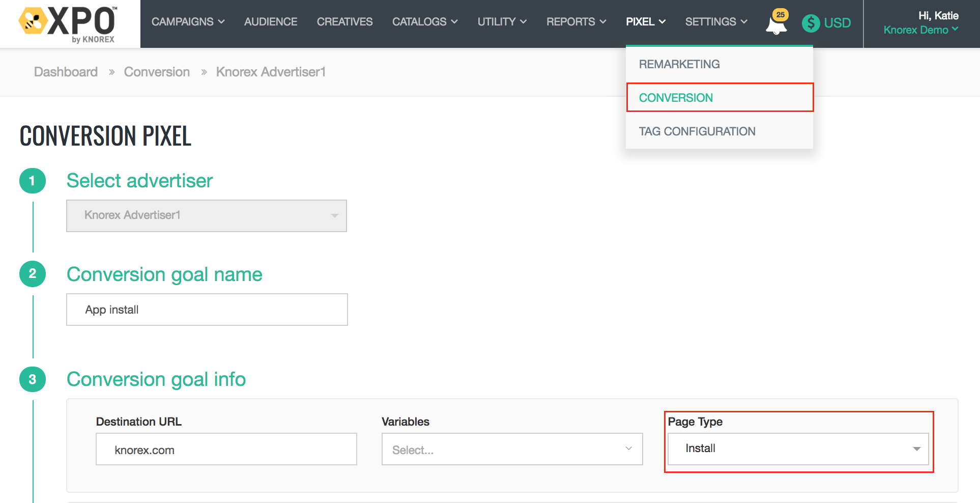The width and height of the screenshot is (980, 503).
Task: Click the step 1 circle marker
Action: coord(32,181)
